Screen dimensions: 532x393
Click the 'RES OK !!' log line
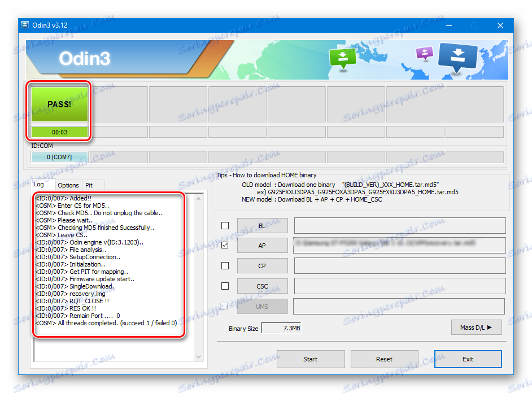click(66, 308)
